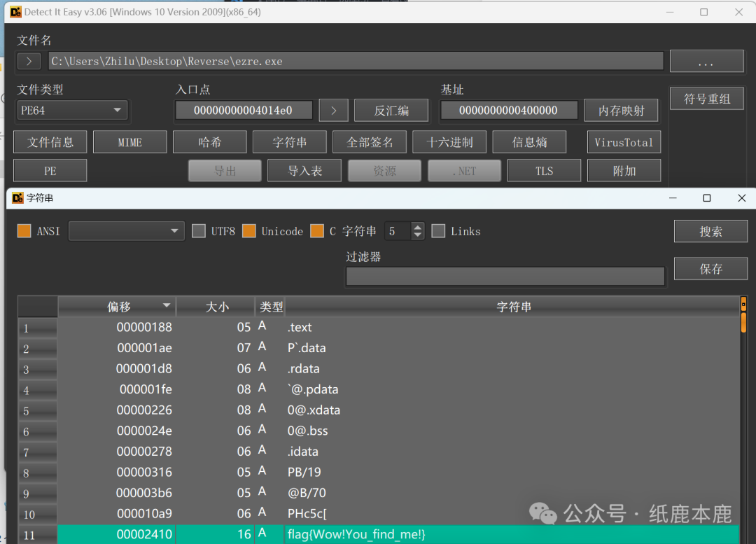The height and width of the screenshot is (544, 756).
Task: Click the arrow button beside entry point address
Action: [x=334, y=110]
